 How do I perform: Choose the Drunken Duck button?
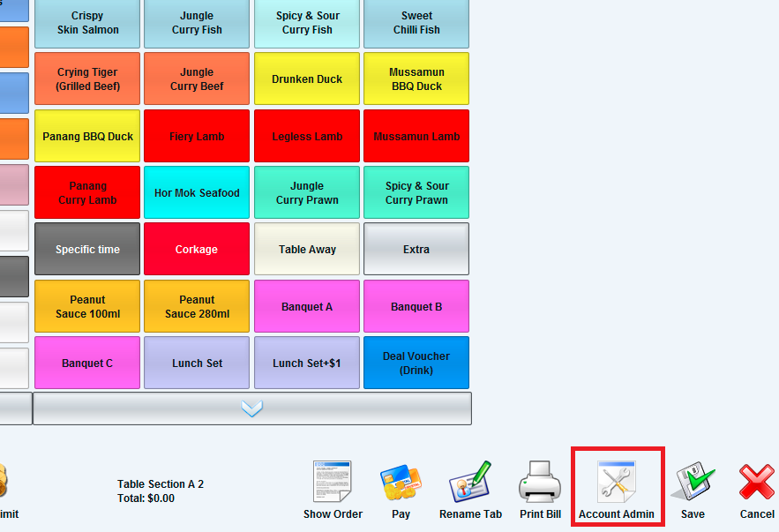(x=307, y=79)
